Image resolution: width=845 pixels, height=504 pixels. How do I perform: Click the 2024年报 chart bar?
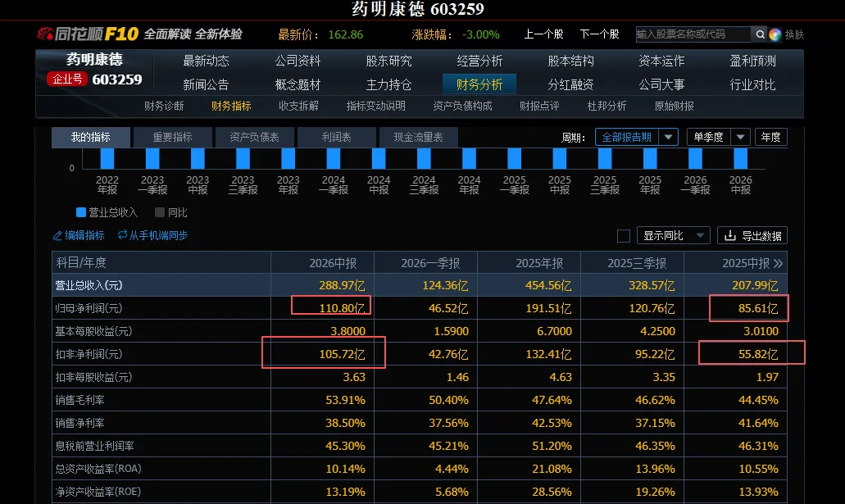coord(469,159)
